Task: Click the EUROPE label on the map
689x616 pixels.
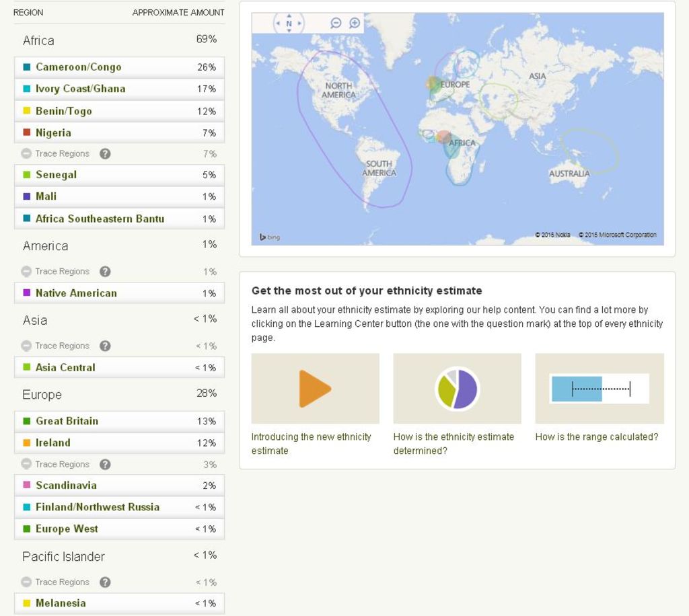Action: pos(456,84)
